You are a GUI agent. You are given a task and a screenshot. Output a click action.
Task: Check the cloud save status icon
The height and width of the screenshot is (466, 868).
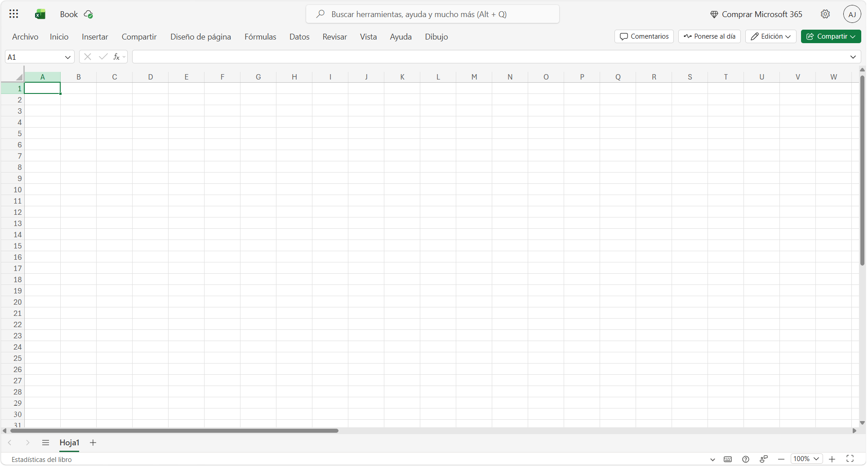click(x=89, y=14)
